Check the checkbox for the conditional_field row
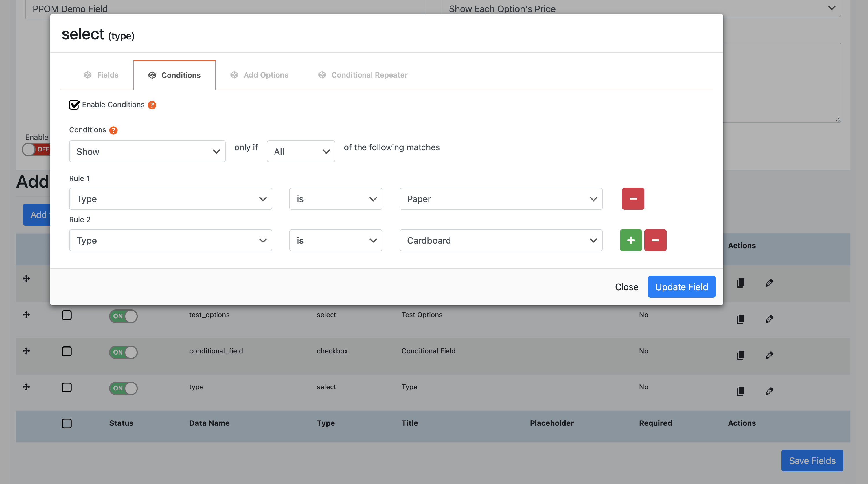868x484 pixels. click(x=67, y=351)
